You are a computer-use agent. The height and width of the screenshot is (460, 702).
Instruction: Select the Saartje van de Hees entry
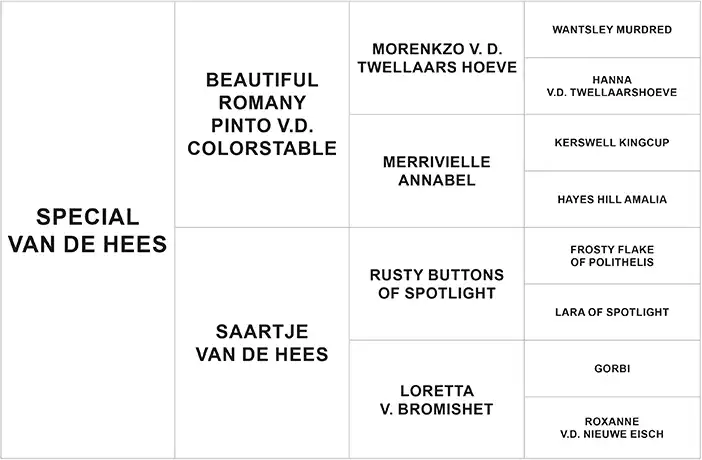[262, 342]
